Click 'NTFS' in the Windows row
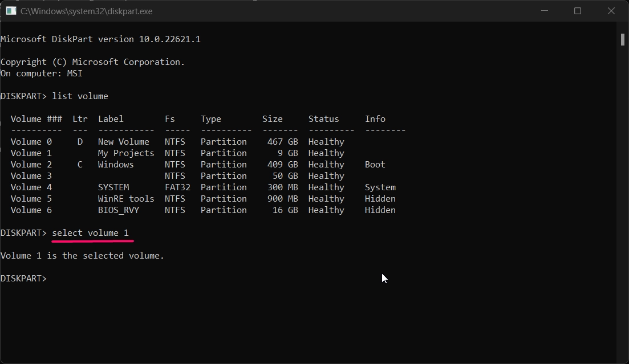 [175, 165]
